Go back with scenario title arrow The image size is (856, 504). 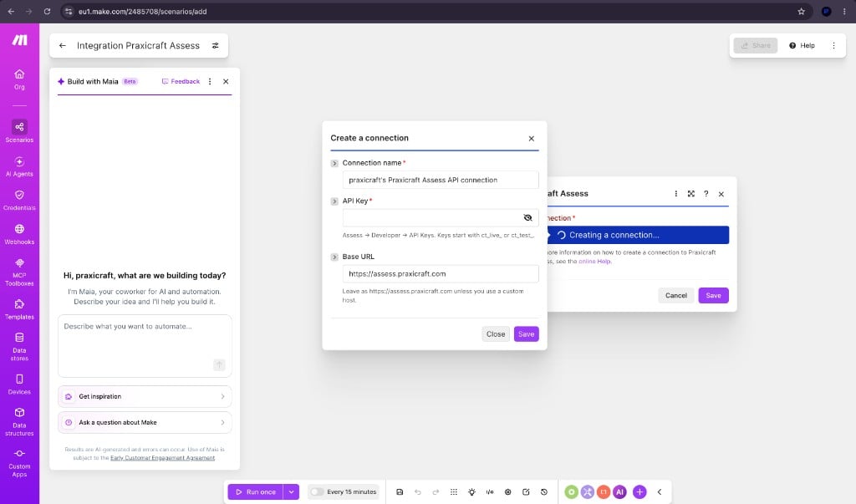pos(62,46)
